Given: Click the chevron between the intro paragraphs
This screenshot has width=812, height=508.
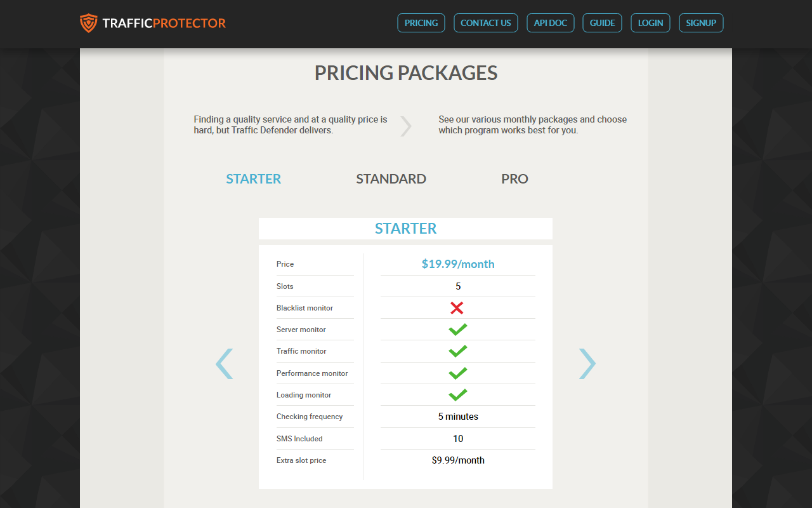Looking at the screenshot, I should pos(406,126).
